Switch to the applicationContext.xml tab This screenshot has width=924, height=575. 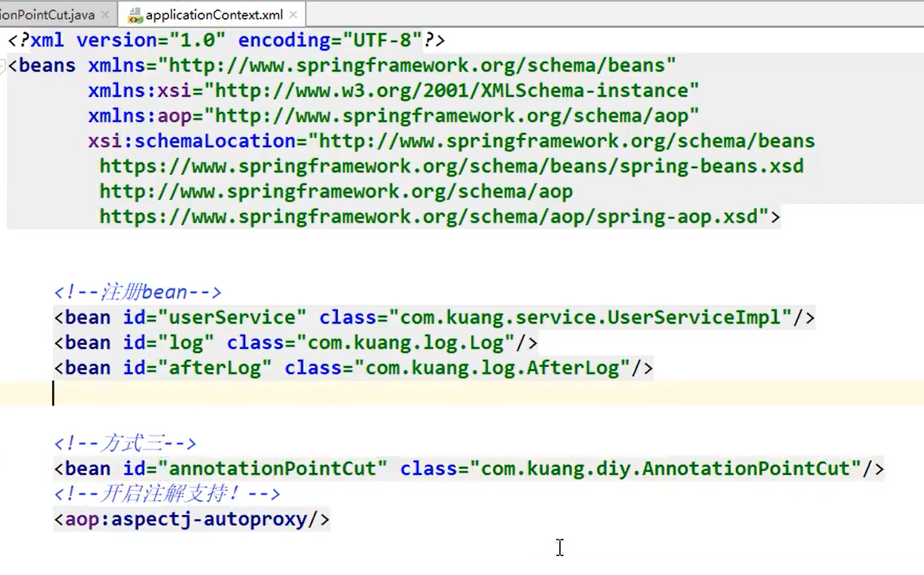(x=214, y=15)
